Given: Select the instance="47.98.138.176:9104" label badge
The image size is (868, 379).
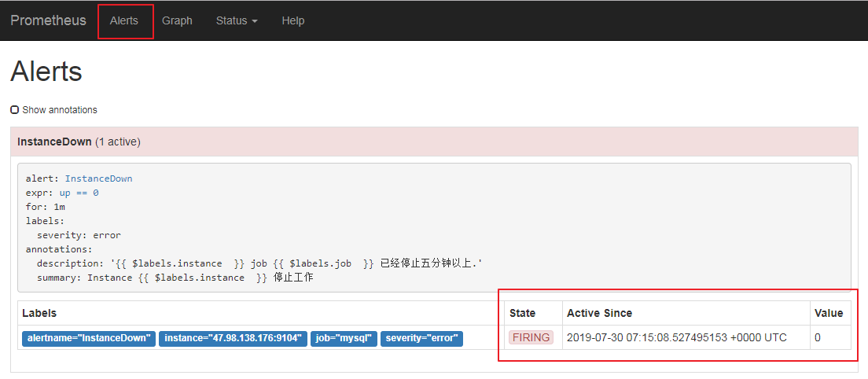Looking at the screenshot, I should coord(233,338).
